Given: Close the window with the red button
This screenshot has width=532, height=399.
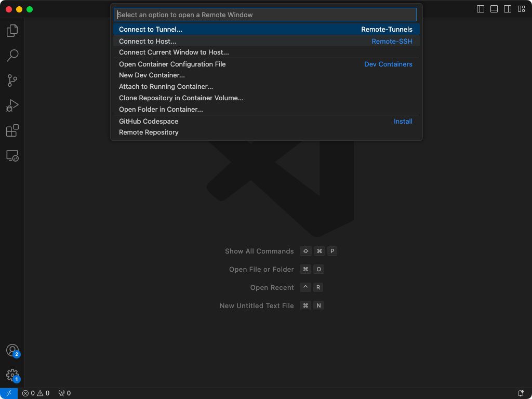Looking at the screenshot, I should [9, 9].
